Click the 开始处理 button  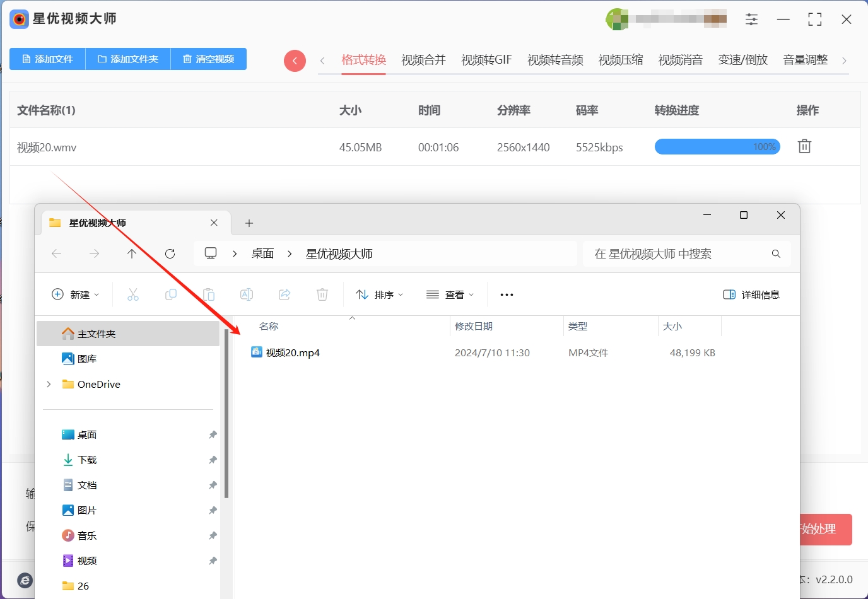click(826, 530)
